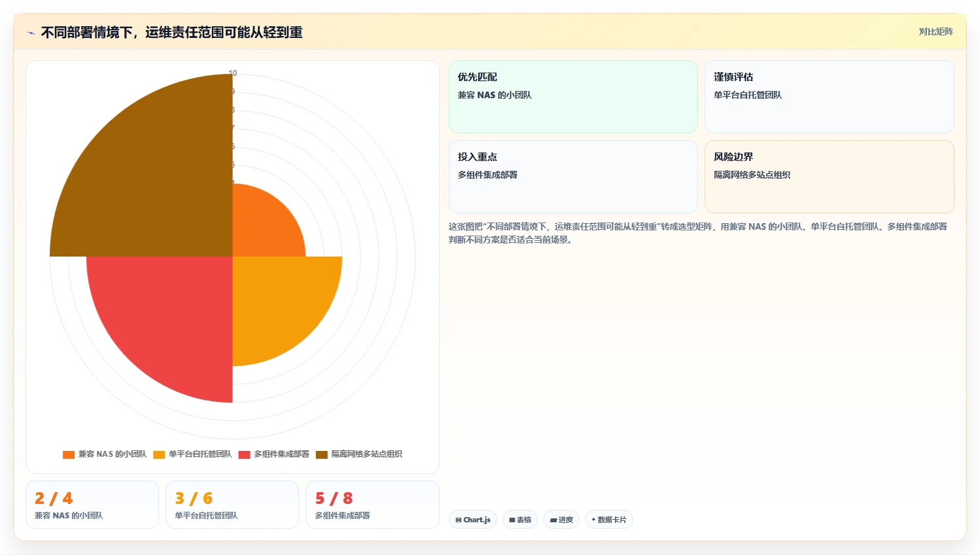Open the 投入重点 card
The image size is (980, 555).
[573, 177]
